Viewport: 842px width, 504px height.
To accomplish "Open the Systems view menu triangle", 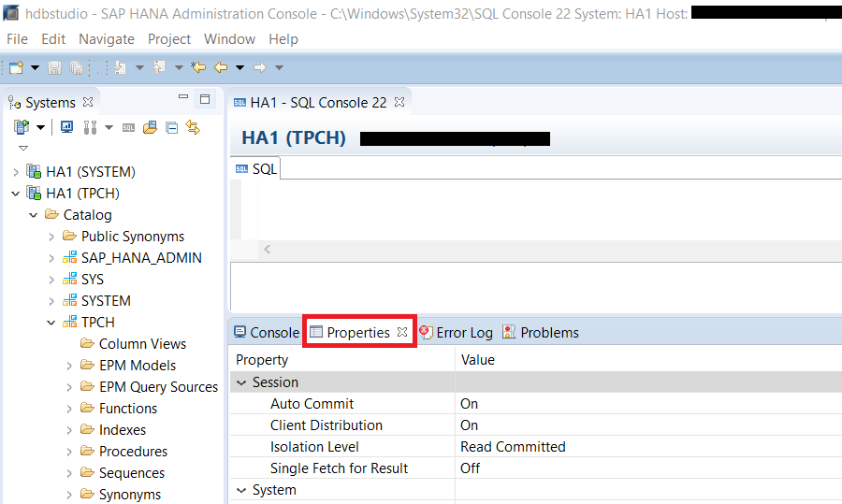I will click(x=23, y=148).
